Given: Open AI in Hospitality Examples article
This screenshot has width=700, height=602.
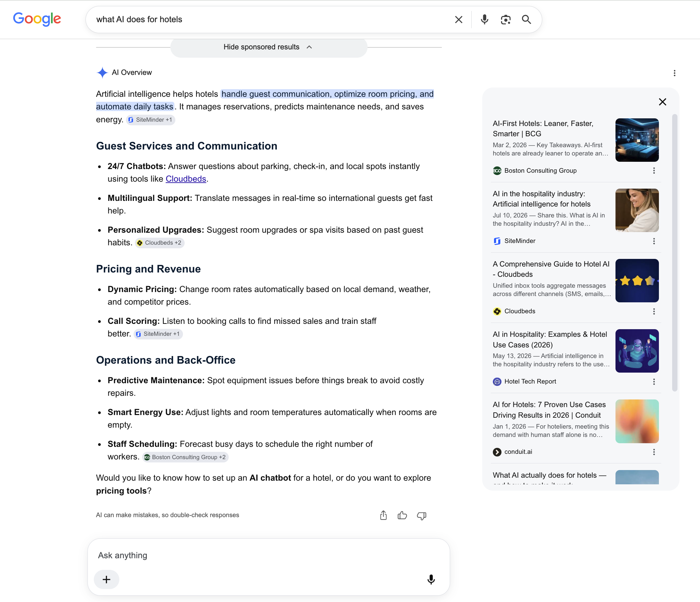Looking at the screenshot, I should point(550,339).
